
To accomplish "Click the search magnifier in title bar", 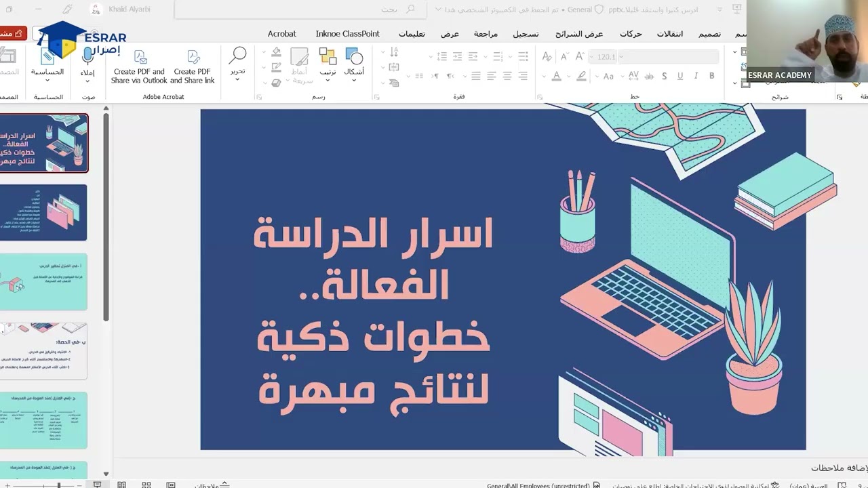I will 410,9.
